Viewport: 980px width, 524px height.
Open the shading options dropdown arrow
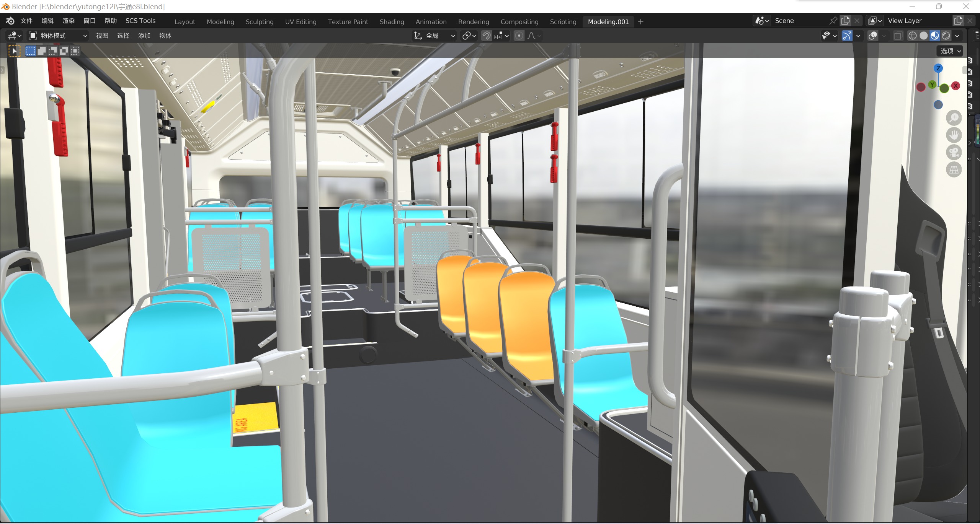957,36
